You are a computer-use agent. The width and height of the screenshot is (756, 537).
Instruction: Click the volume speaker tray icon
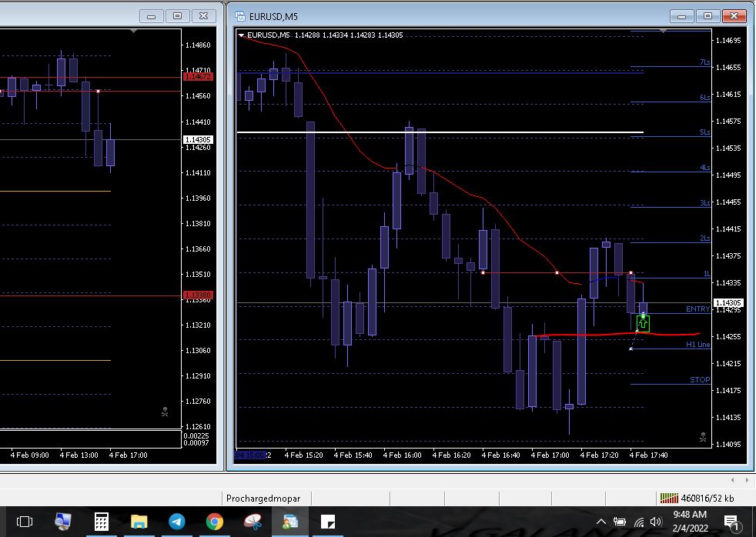pyautogui.click(x=656, y=522)
